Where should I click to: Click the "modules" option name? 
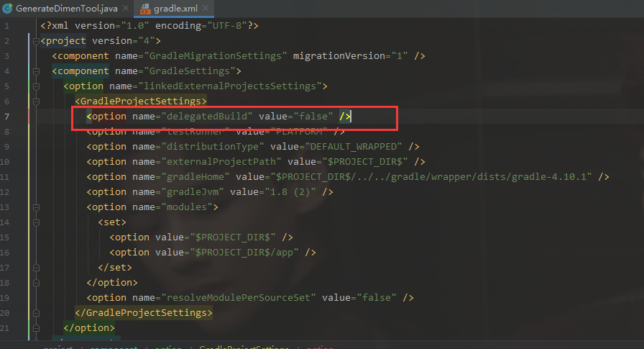pos(186,207)
